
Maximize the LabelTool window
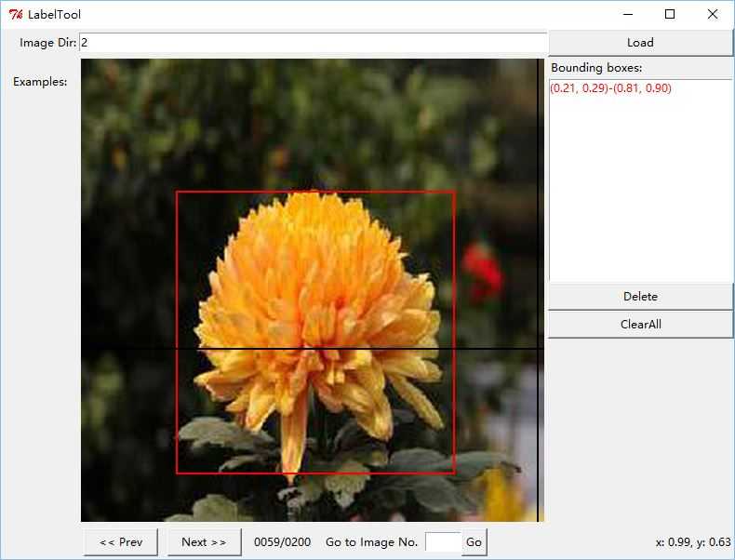click(x=670, y=15)
